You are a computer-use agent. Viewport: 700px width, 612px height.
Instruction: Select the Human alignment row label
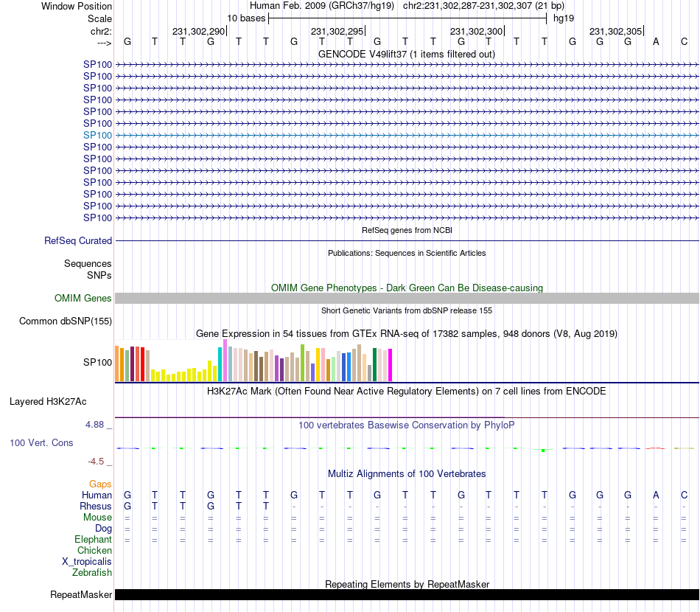tap(97, 495)
